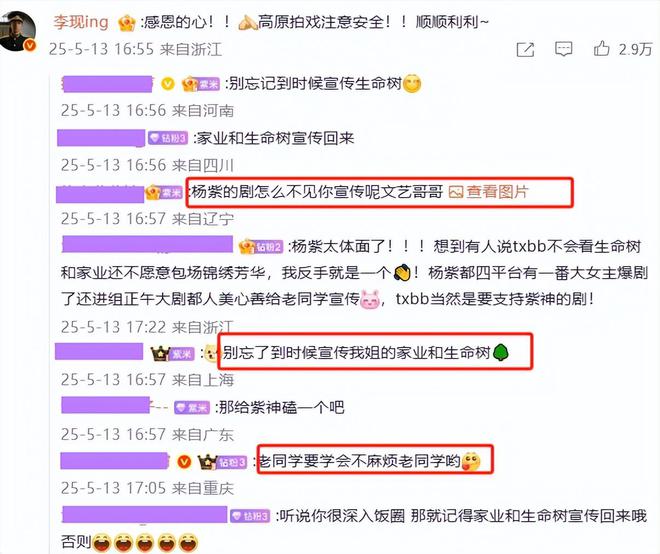Click orange V badge in 老同学 reply
This screenshot has width=660, height=554.
184,462
